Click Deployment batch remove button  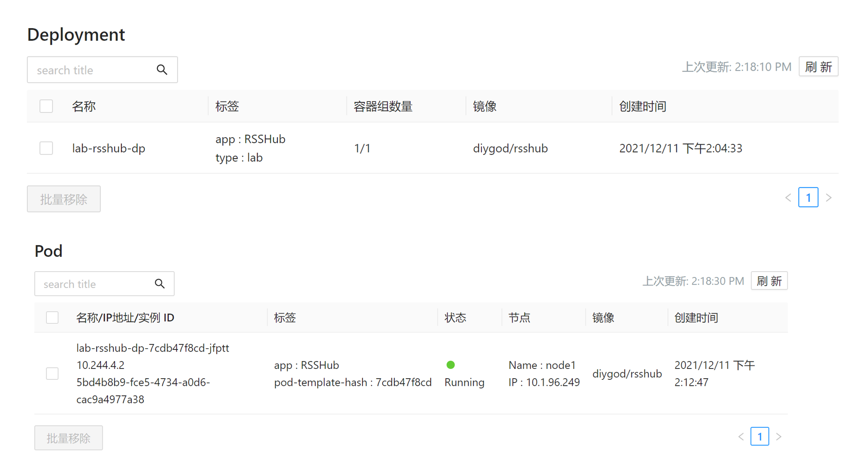click(64, 199)
